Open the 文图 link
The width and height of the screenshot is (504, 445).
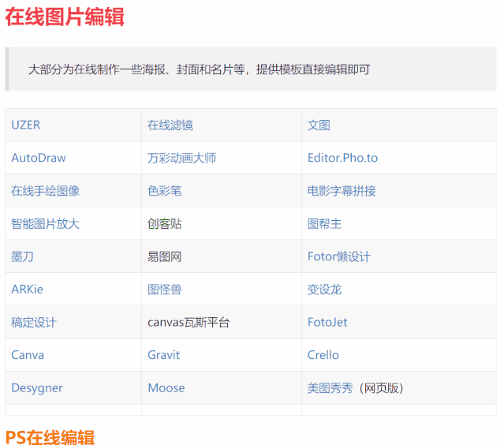point(319,125)
